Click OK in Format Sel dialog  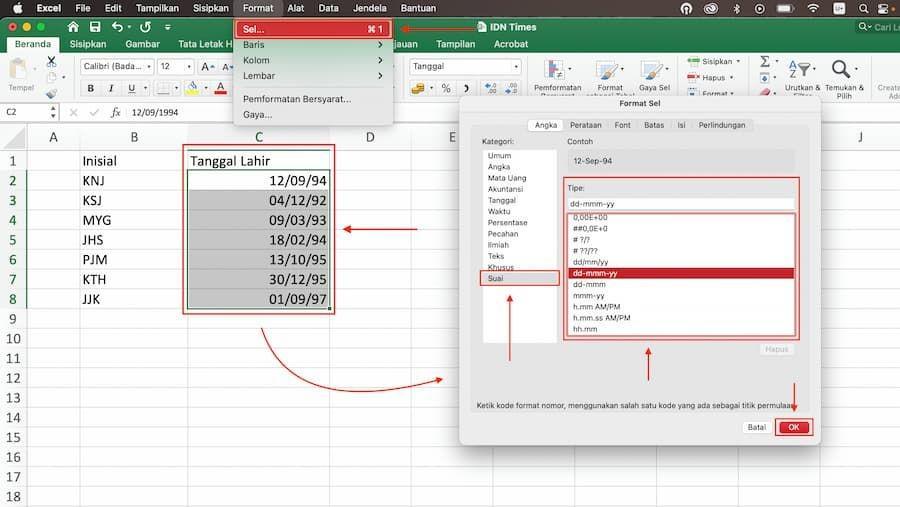coord(794,427)
